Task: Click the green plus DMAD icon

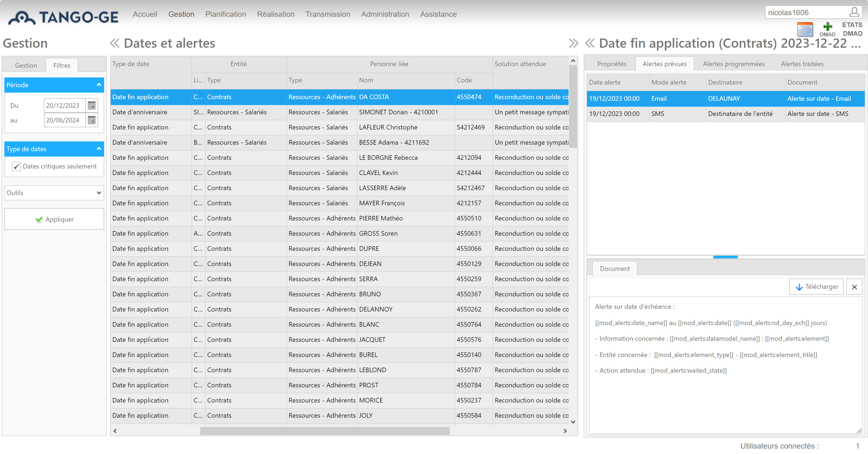Action: 827,29
